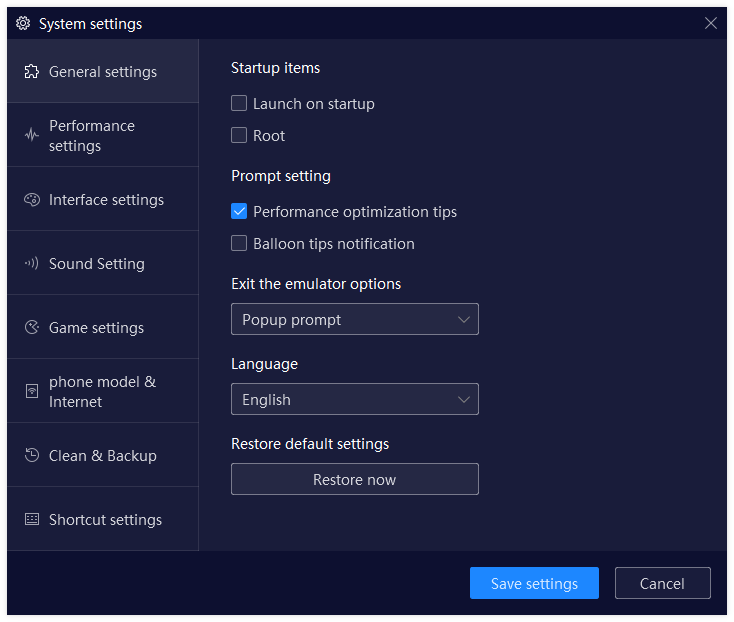Click the Clean & Backup clock icon
This screenshot has width=734, height=622.
coord(32,456)
